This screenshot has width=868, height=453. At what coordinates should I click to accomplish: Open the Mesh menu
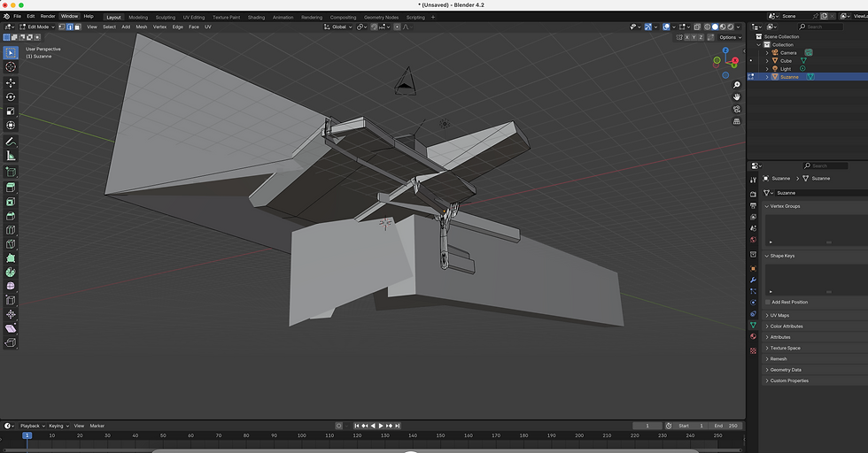(x=142, y=27)
